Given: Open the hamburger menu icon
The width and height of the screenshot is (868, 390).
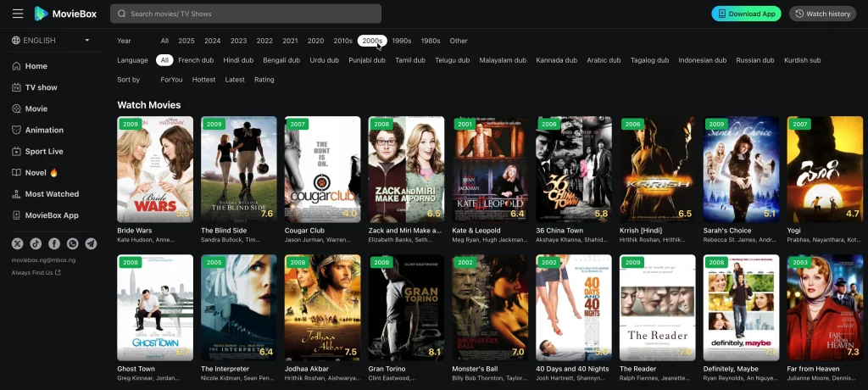Looking at the screenshot, I should [x=18, y=14].
